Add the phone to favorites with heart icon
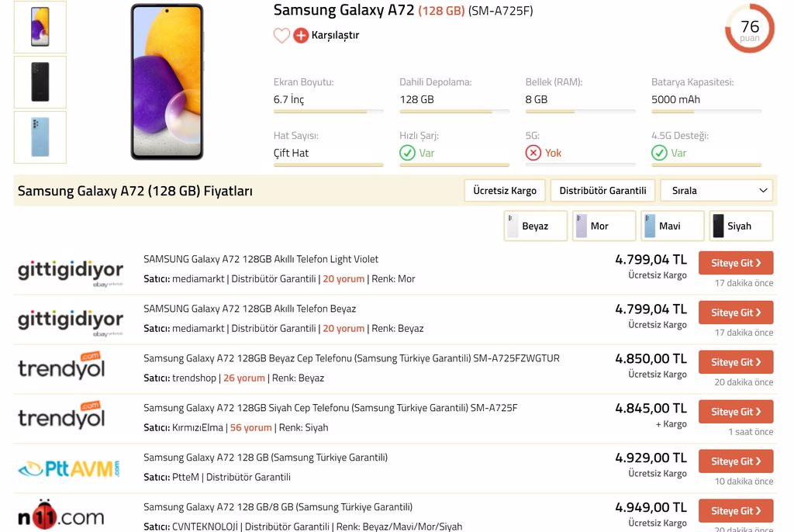 pyautogui.click(x=281, y=36)
